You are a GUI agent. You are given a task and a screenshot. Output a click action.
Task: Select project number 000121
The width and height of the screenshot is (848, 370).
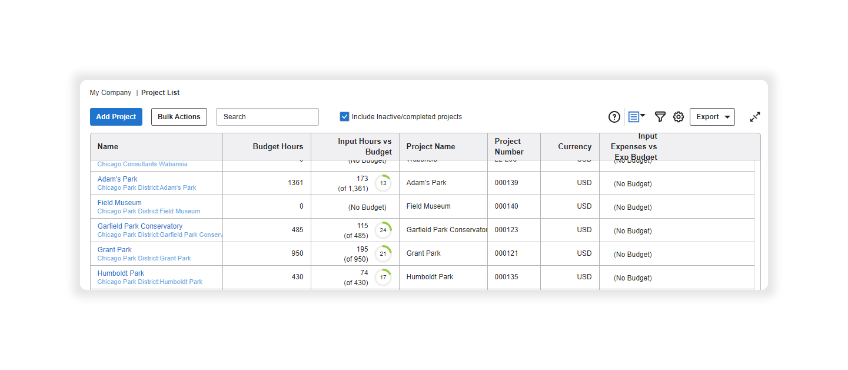(506, 253)
